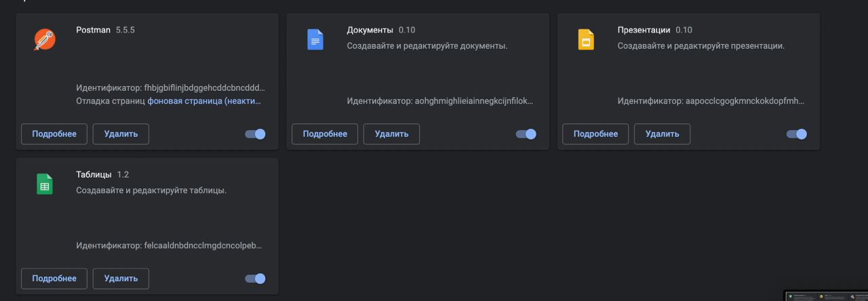Turn off the Презентации toggle switch
The image size is (868, 301).
[797, 134]
